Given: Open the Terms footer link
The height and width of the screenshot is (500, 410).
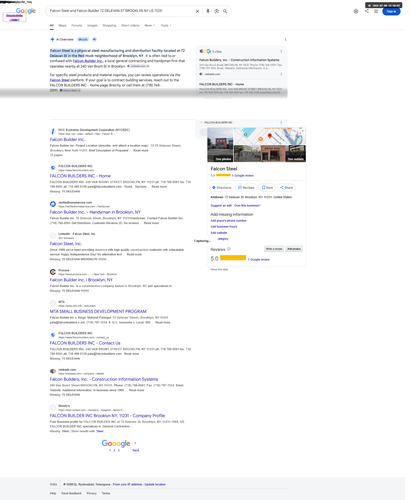Looking at the screenshot, I should (106, 493).
